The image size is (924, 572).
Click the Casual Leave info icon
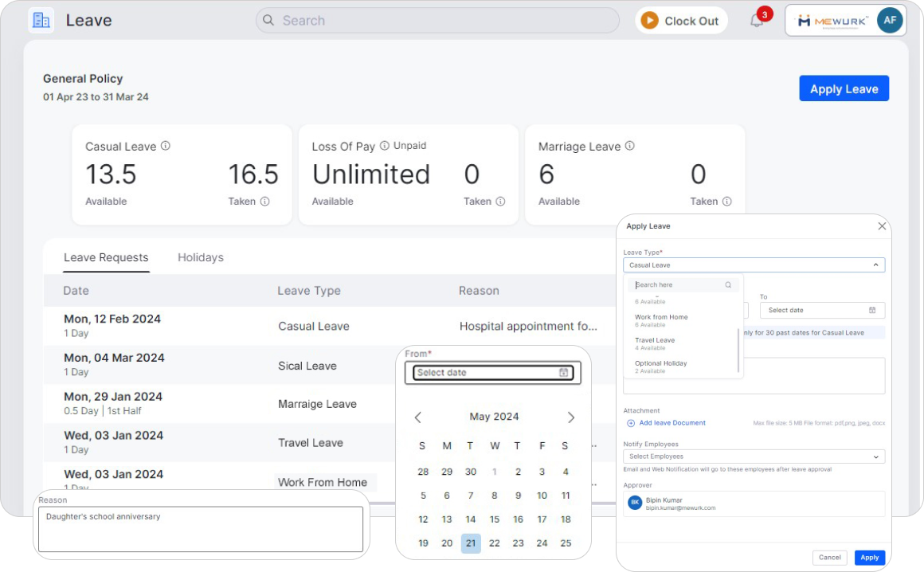(x=166, y=146)
